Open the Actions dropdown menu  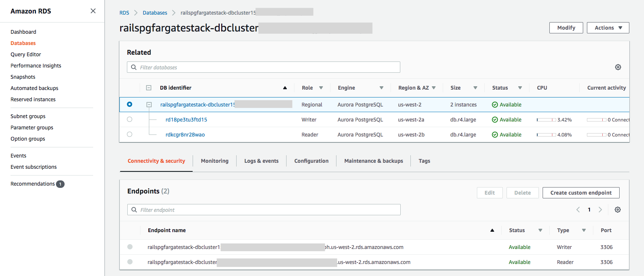pos(608,28)
